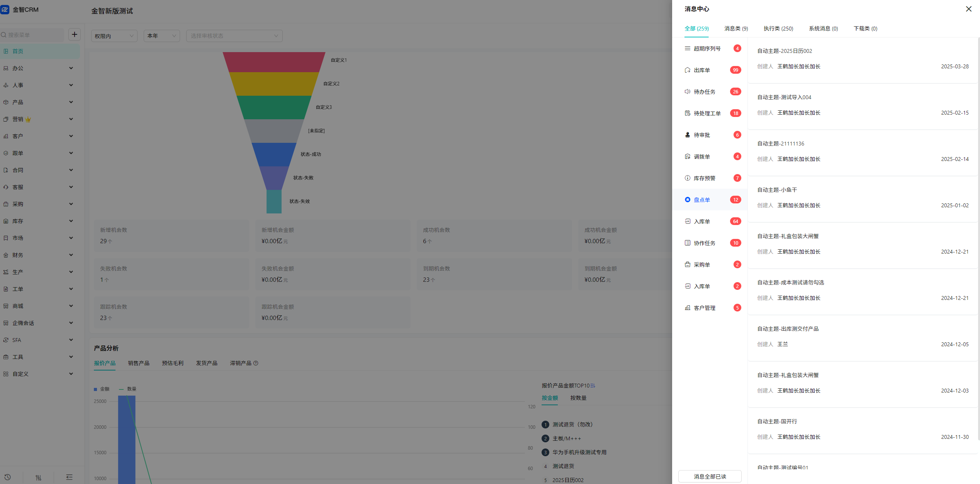Click the 状态-成功 blue funnel segment
The width and height of the screenshot is (980, 484).
tap(274, 154)
